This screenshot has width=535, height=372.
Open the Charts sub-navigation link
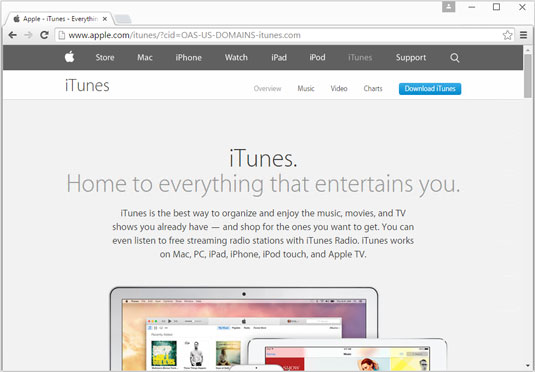pyautogui.click(x=373, y=89)
